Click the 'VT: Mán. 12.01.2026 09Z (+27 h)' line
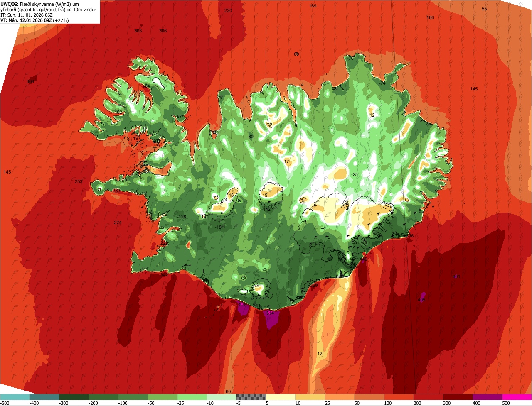The width and height of the screenshot is (532, 406). click(35, 20)
